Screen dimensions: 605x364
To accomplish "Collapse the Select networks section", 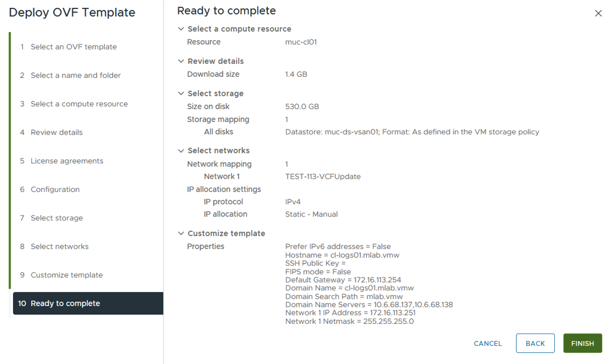I will click(x=181, y=150).
